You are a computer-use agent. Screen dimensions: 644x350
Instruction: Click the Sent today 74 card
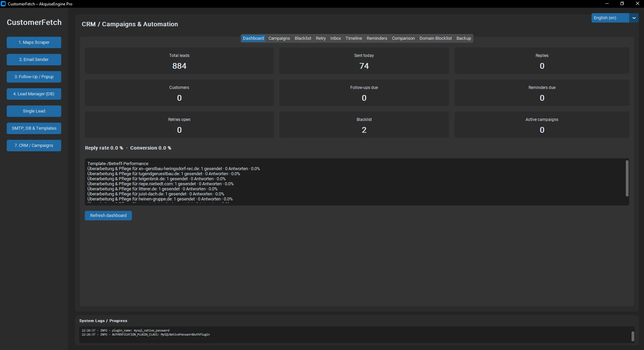coord(364,61)
